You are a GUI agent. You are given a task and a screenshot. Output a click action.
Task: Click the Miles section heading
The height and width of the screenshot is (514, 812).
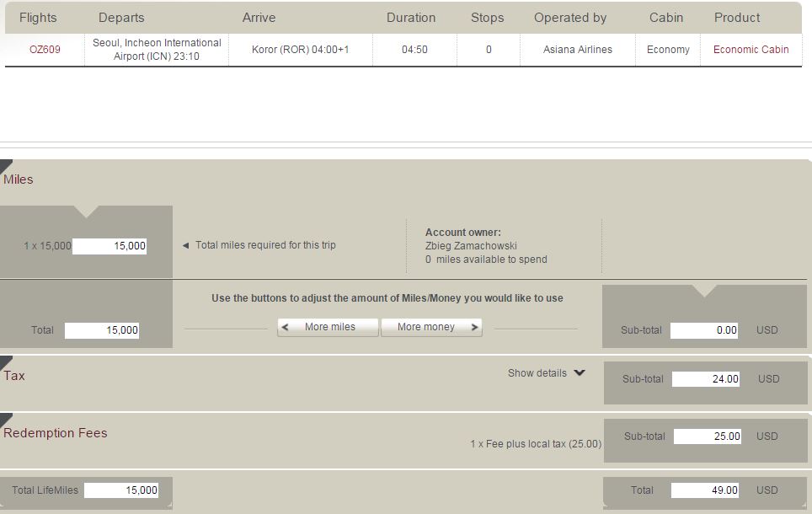(19, 179)
